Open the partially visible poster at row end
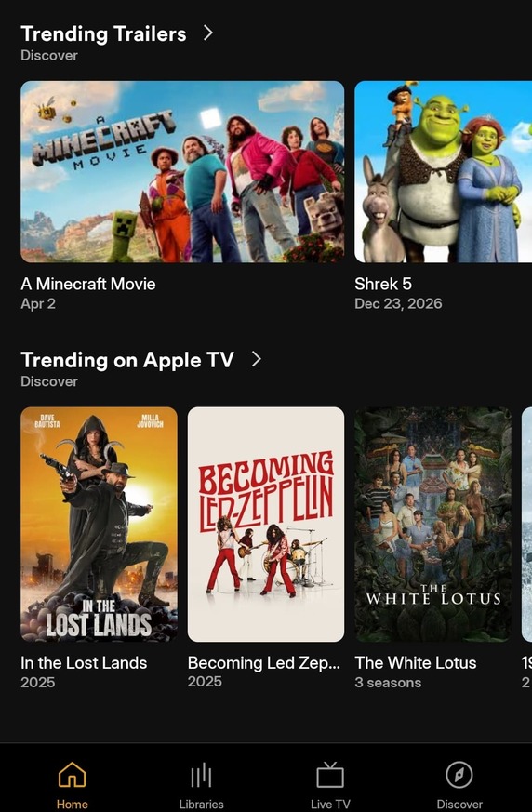Screen dimensions: 532x812 pos(526,524)
